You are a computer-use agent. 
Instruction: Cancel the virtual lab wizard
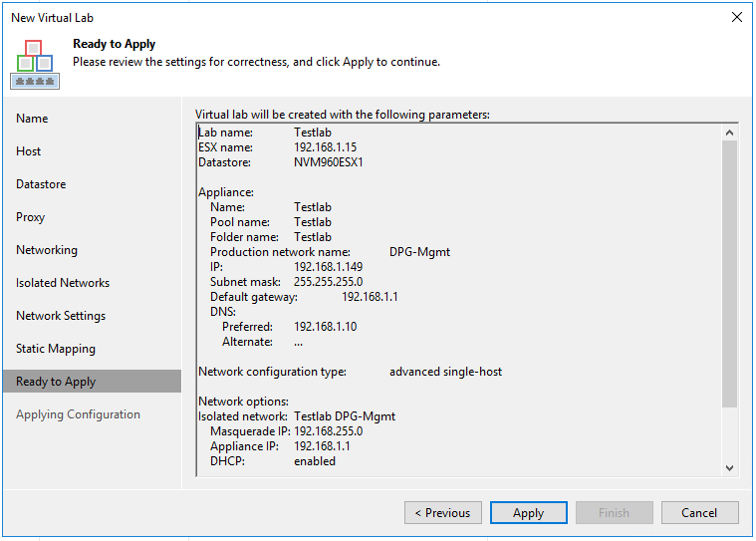click(699, 513)
